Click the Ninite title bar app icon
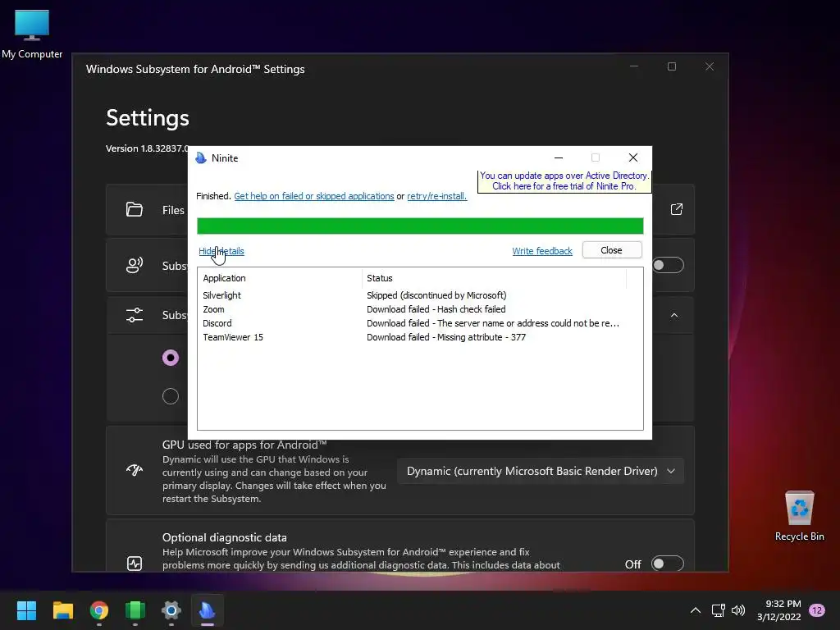The image size is (840, 630). [x=202, y=158]
